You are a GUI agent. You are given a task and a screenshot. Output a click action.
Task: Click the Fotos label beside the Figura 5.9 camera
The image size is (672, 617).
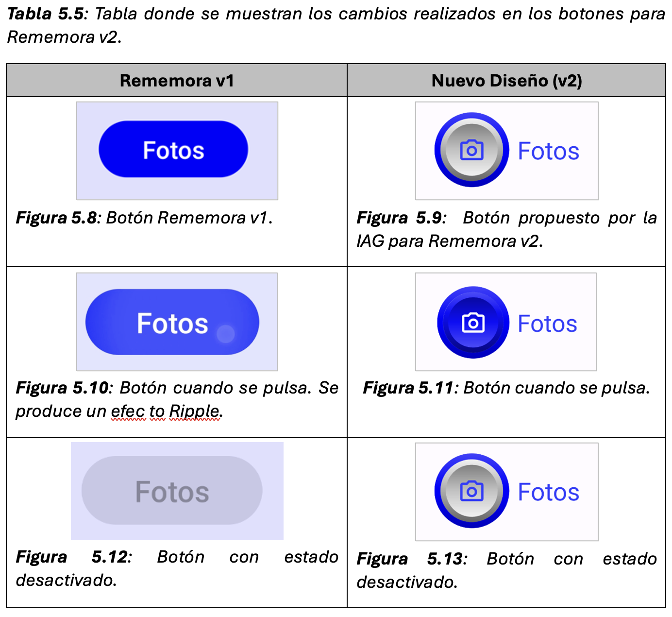[548, 151]
